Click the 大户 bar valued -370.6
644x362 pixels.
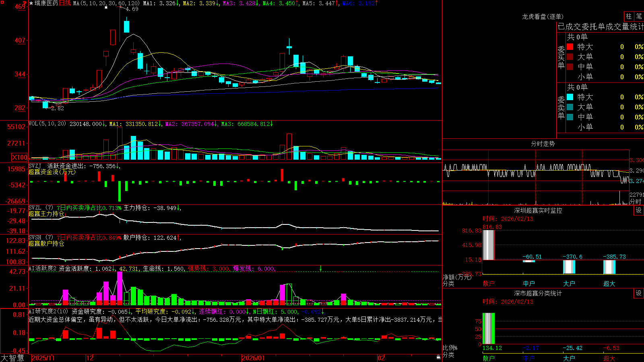569,267
